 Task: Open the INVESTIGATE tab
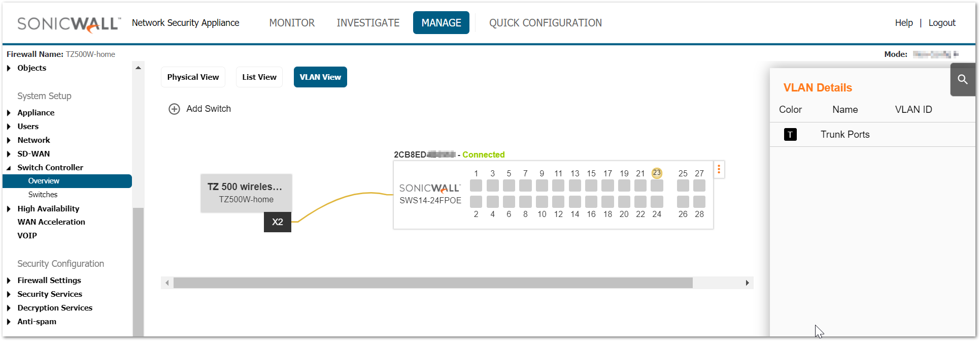point(368,23)
